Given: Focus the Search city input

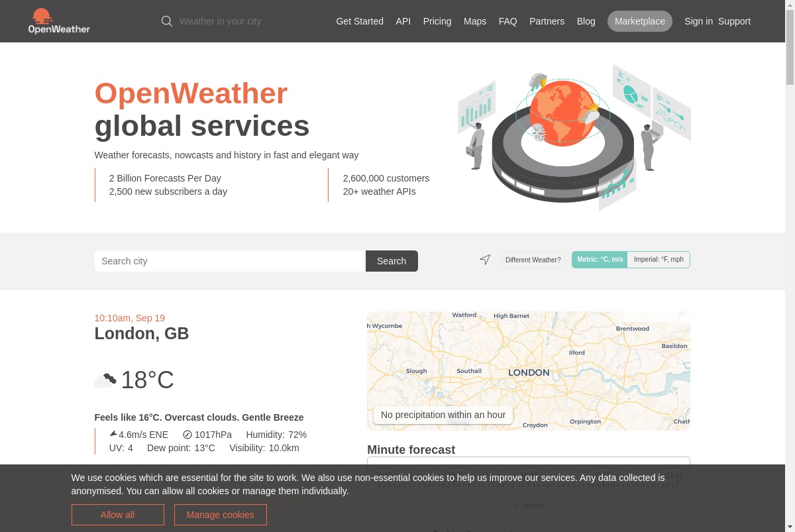Looking at the screenshot, I should 230,261.
